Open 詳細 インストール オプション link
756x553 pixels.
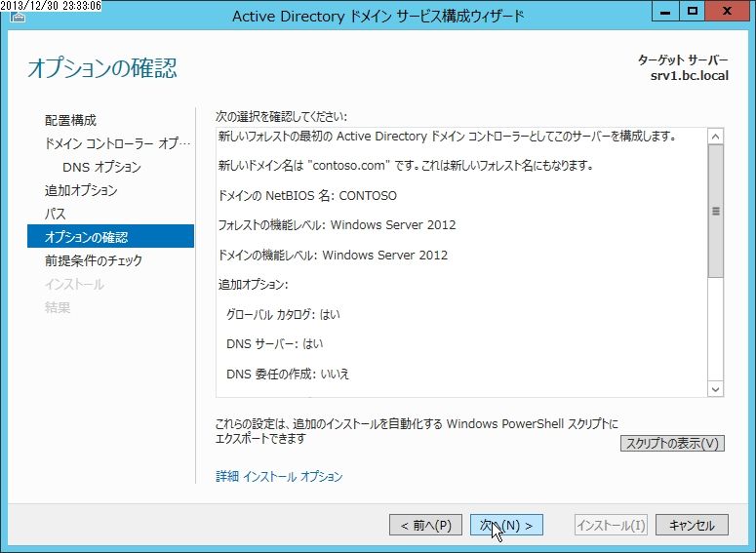click(x=279, y=476)
